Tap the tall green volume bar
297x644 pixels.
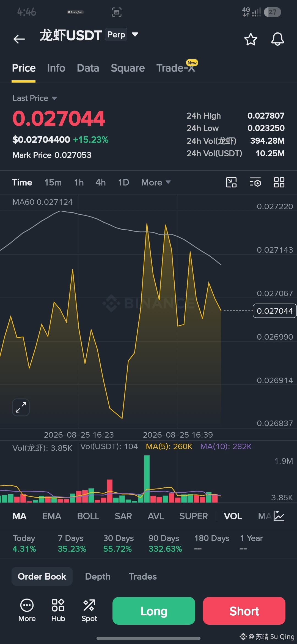(147, 479)
